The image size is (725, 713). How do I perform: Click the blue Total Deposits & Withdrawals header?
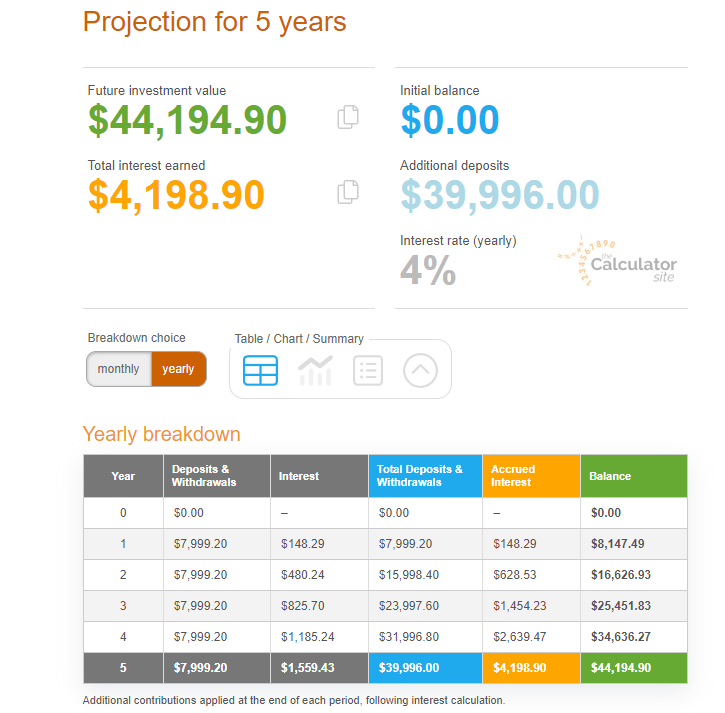[425, 476]
